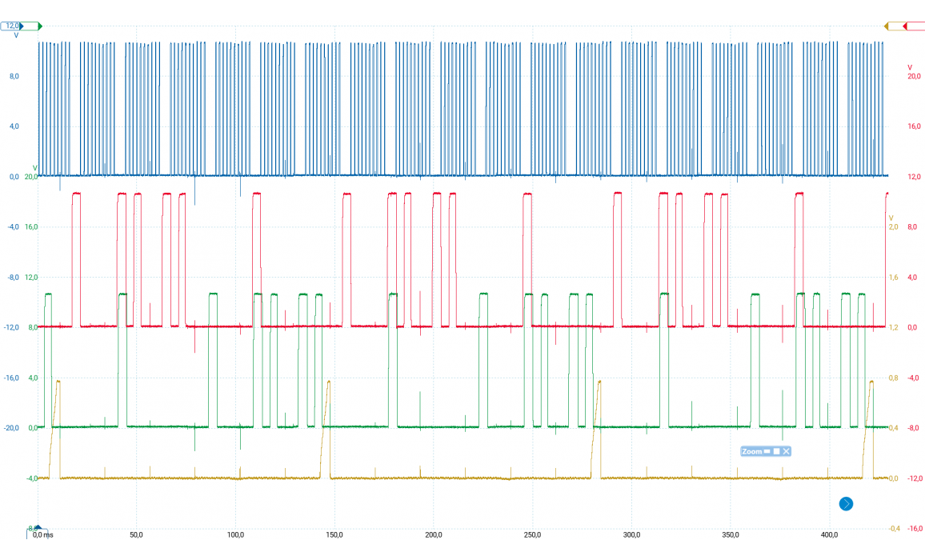Click the red channel arrow marker

[x=905, y=26]
